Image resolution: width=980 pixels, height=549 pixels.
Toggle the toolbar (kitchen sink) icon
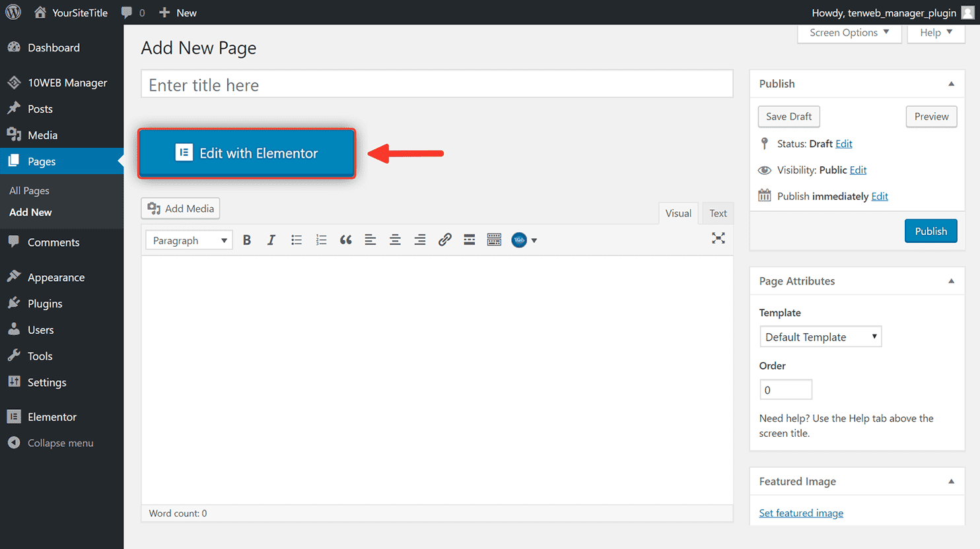[x=494, y=240]
